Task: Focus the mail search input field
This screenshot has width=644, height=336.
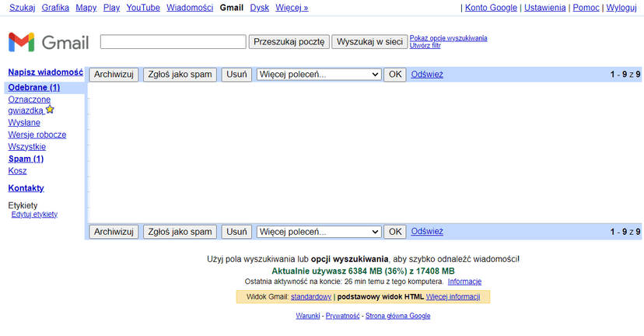Action: [x=173, y=41]
